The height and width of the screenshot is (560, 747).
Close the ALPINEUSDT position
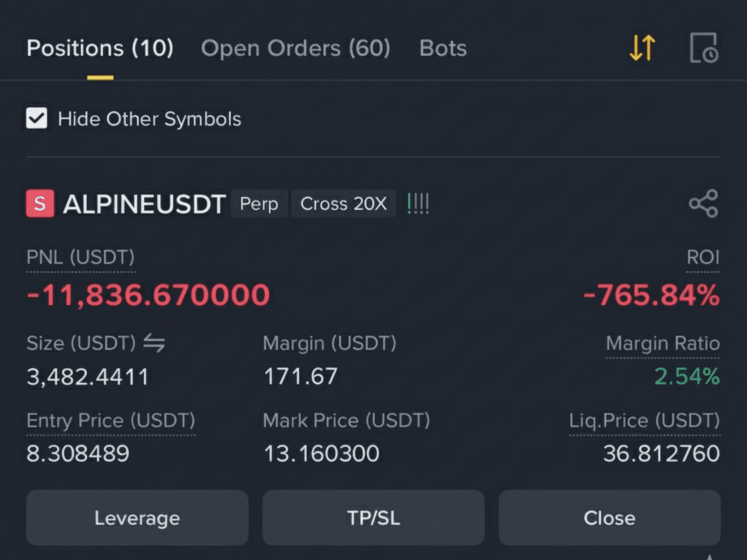(x=610, y=517)
